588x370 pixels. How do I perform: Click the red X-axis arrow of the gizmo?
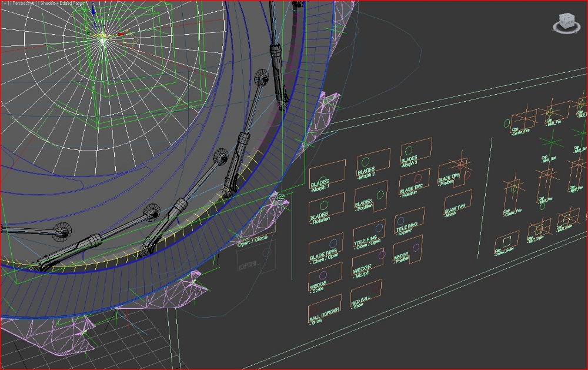[x=121, y=34]
